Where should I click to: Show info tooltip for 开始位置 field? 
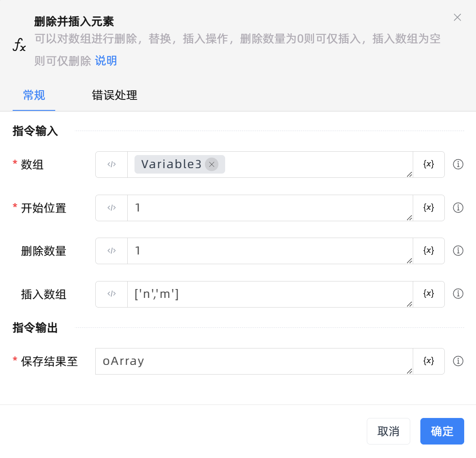(458, 208)
